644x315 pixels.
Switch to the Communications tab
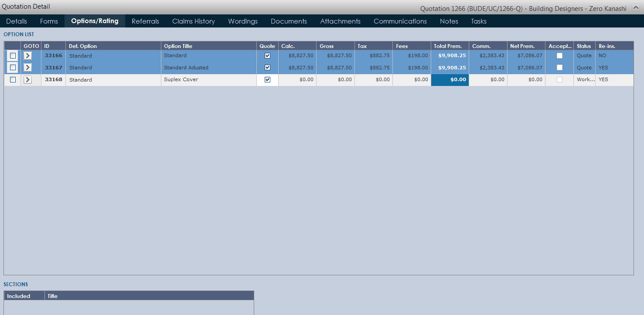[400, 21]
